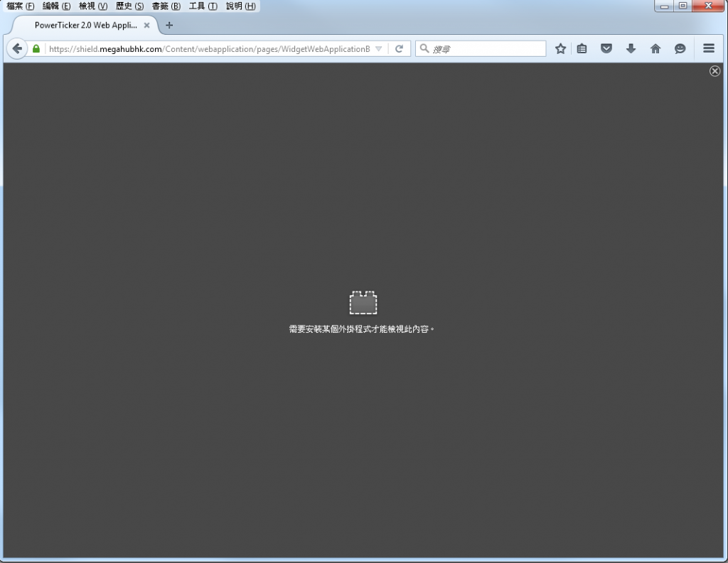This screenshot has width=728, height=563.
Task: Open a new tab with the plus button
Action: [x=169, y=26]
